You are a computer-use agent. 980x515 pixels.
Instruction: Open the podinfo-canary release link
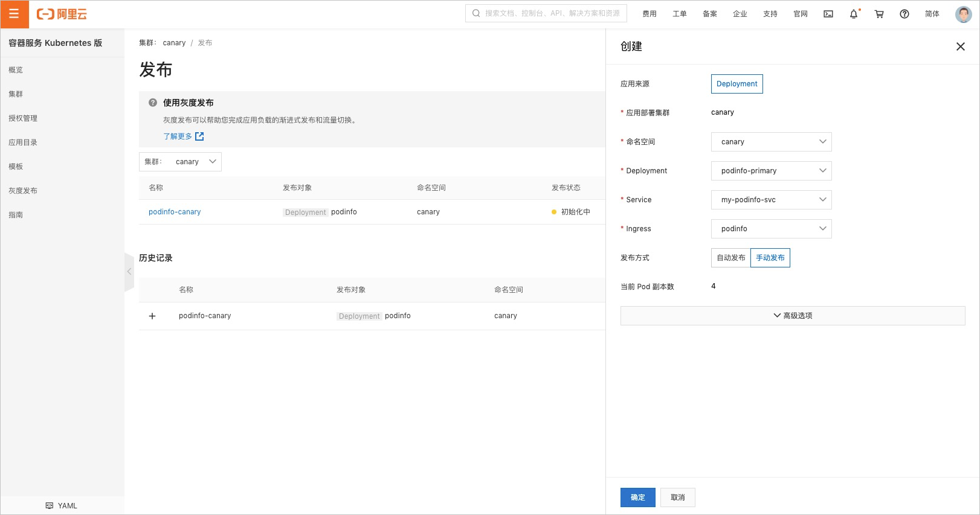click(175, 212)
